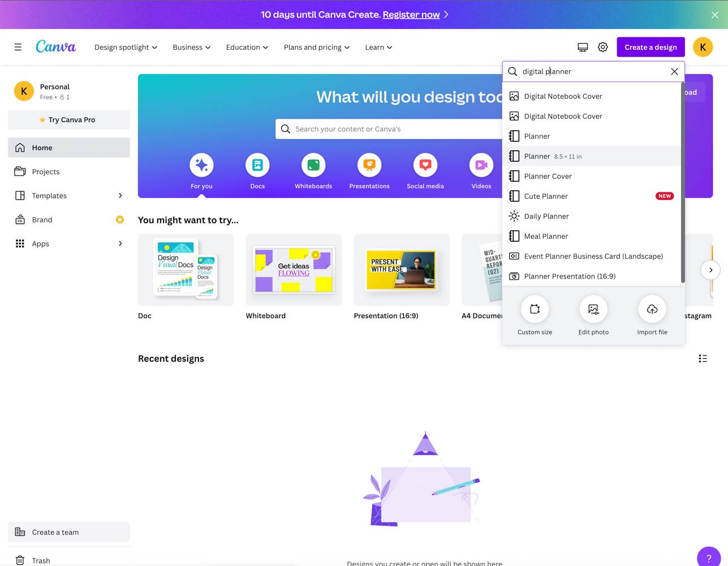Select the Social media category icon

[425, 165]
